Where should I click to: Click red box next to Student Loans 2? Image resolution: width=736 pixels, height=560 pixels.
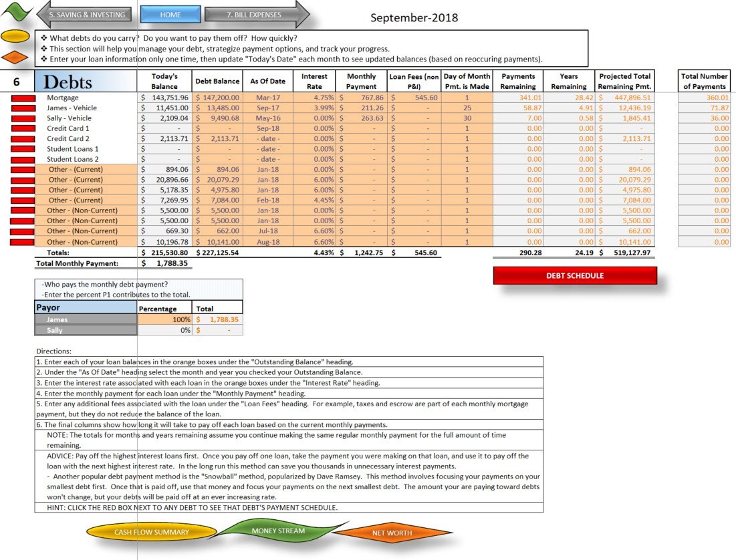click(x=23, y=160)
